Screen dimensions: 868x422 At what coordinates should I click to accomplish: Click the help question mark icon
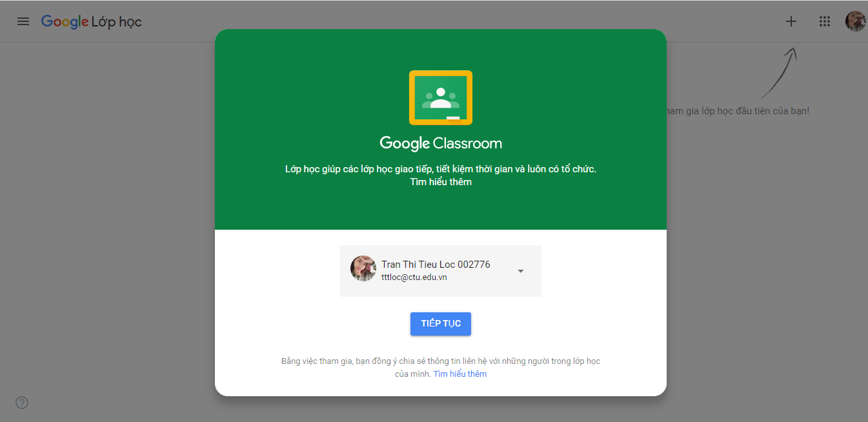tap(22, 403)
